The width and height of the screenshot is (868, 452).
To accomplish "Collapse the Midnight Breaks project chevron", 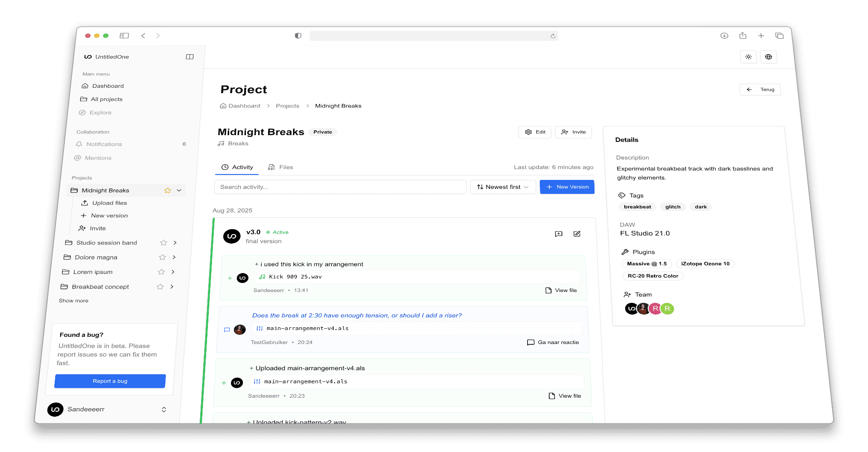I will (179, 190).
